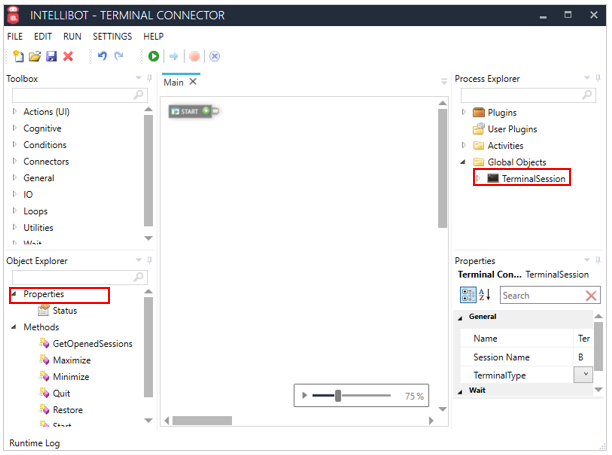Click the canvas vertical scrollbar thumb

442,168
